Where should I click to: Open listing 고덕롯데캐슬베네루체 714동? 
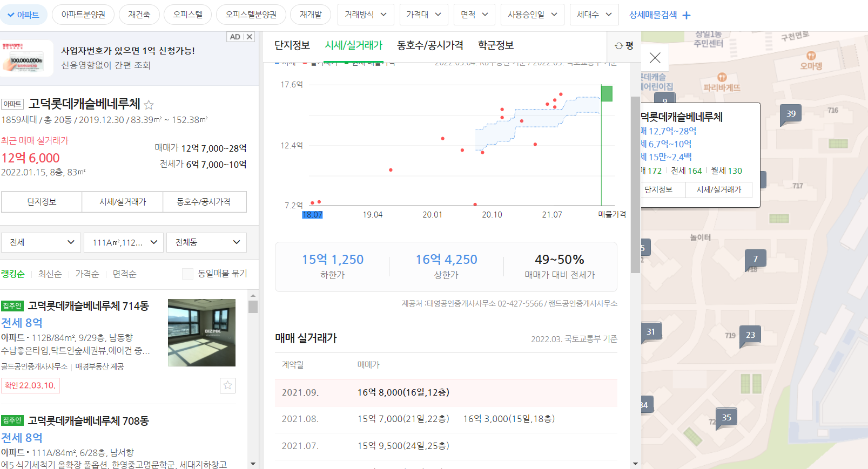pyautogui.click(x=89, y=306)
